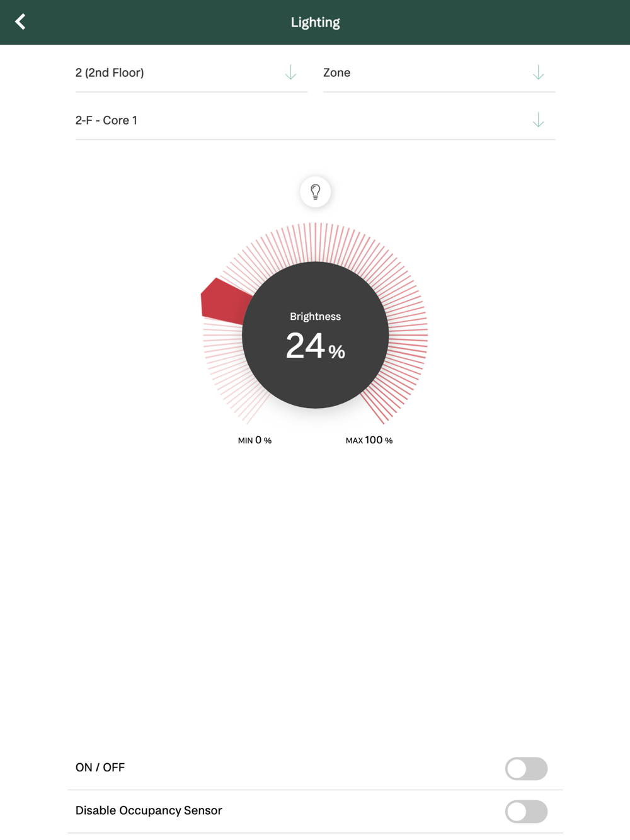Screen dimensions: 630x840
Task: Click the arrow beside 2-F - Core 1
Action: (x=538, y=120)
